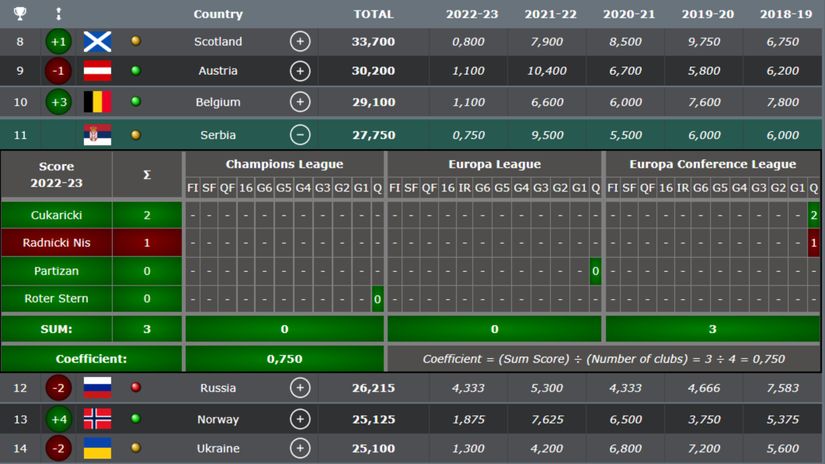
Task: Click the TOTAL column header
Action: [374, 14]
